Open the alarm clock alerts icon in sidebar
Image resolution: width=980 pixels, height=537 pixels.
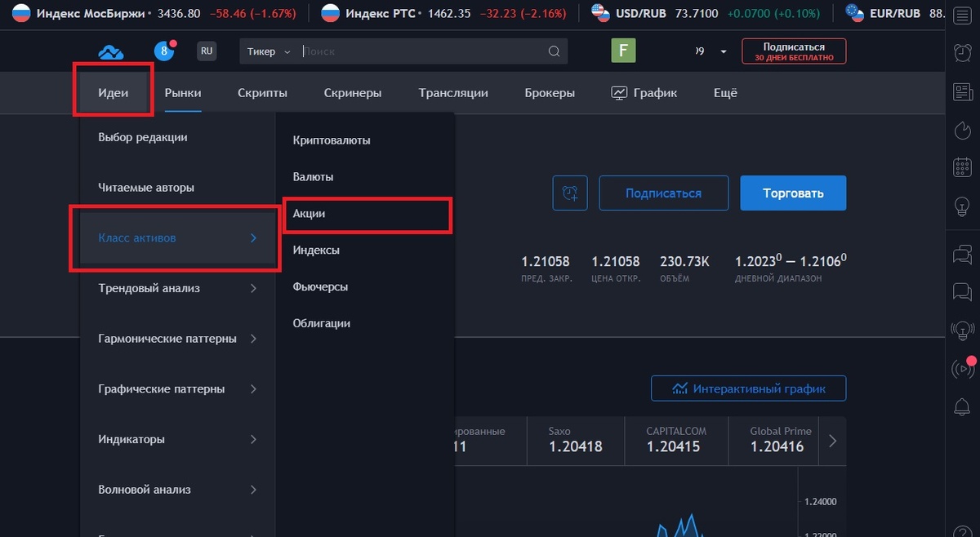[x=963, y=52]
